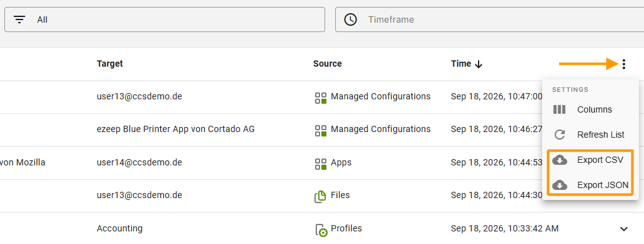The width and height of the screenshot is (644, 244).
Task: Click Managed Configurations text in first row
Action: point(380,97)
